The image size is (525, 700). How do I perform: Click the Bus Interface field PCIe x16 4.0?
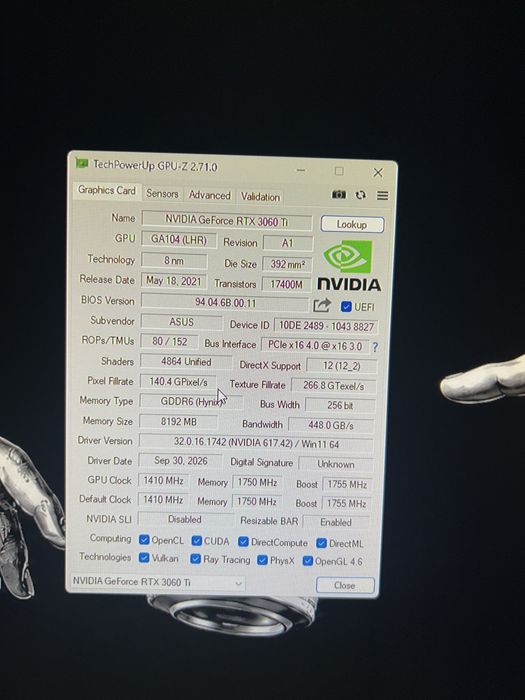(x=316, y=346)
